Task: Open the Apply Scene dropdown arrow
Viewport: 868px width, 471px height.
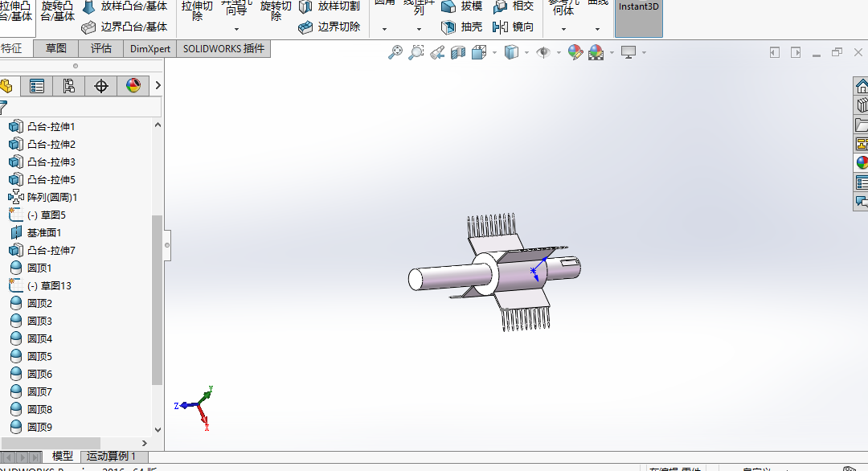Action: tap(612, 53)
